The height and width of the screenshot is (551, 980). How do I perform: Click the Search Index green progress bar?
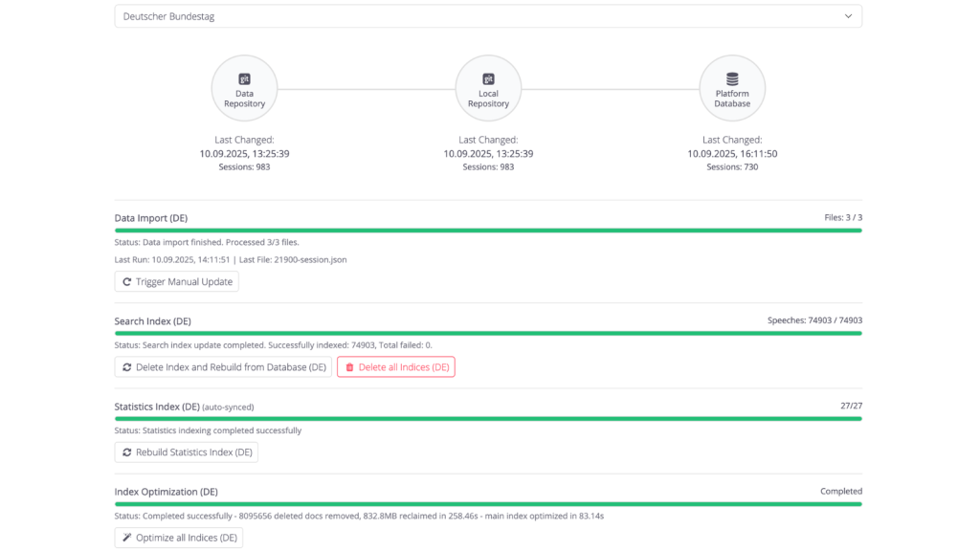(488, 333)
